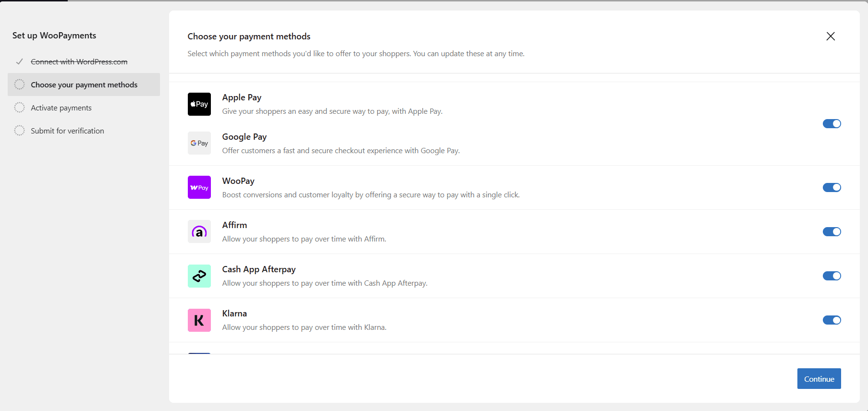Go to the Submit for verification step
Screen dimensions: 868x411
(67, 131)
